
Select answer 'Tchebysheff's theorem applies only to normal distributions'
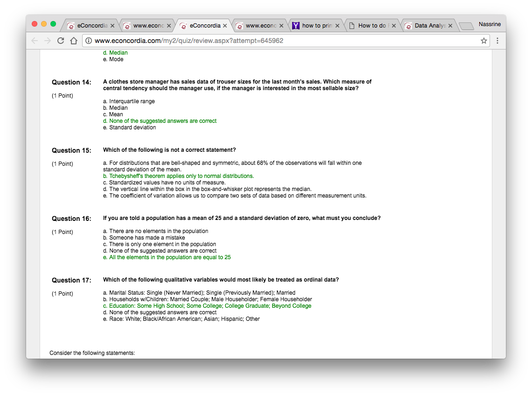[x=178, y=176]
